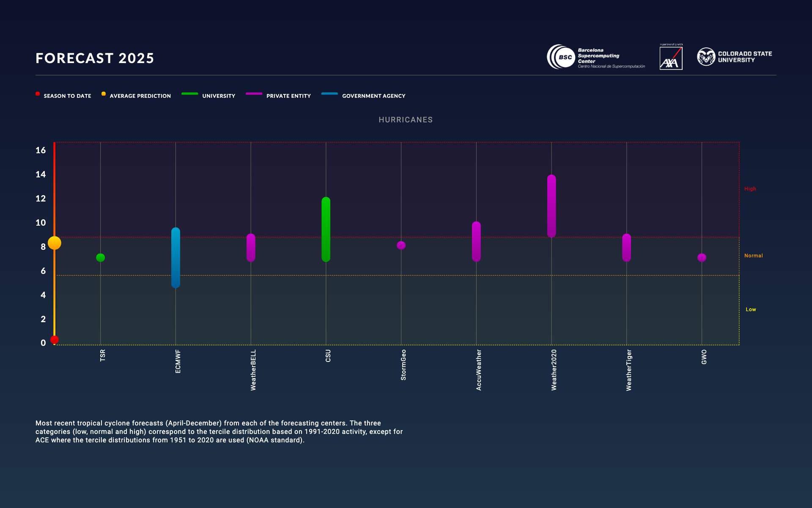Click the small StormGeo magenta dot
Image resolution: width=812 pixels, height=508 pixels.
tap(401, 245)
